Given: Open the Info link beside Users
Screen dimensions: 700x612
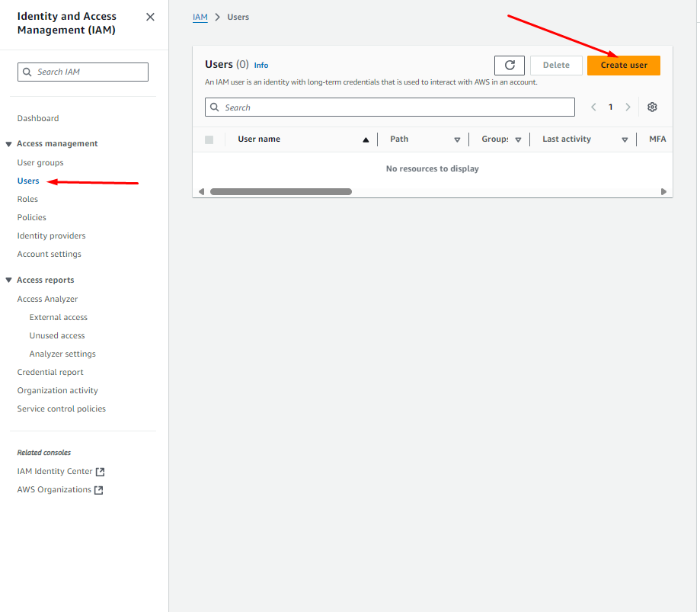Looking at the screenshot, I should click(x=261, y=66).
